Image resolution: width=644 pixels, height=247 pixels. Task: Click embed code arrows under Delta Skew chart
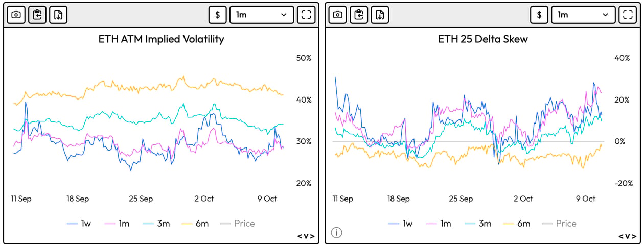coord(627,236)
